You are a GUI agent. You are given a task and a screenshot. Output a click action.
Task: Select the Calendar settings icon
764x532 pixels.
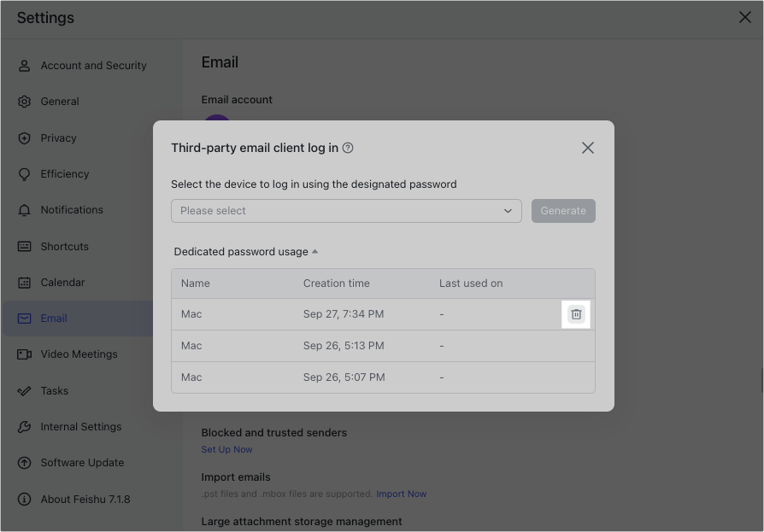click(25, 282)
